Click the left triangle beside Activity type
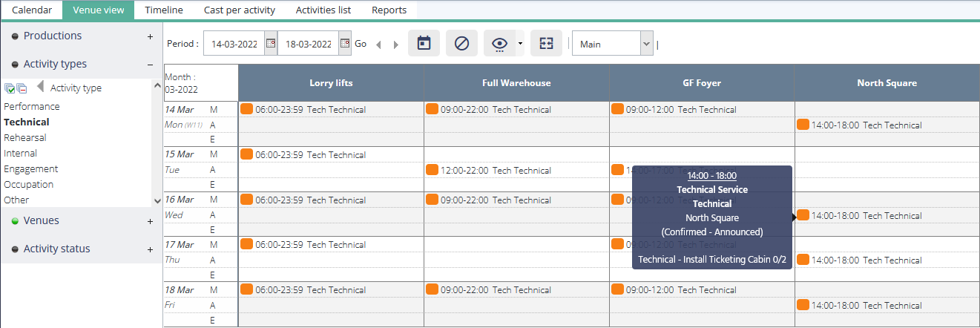This screenshot has height=328, width=980. click(40, 87)
